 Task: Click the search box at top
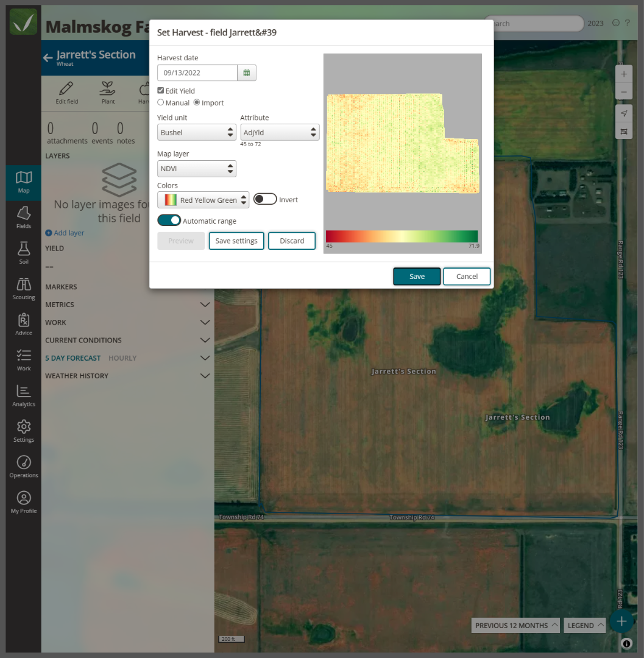(x=533, y=24)
